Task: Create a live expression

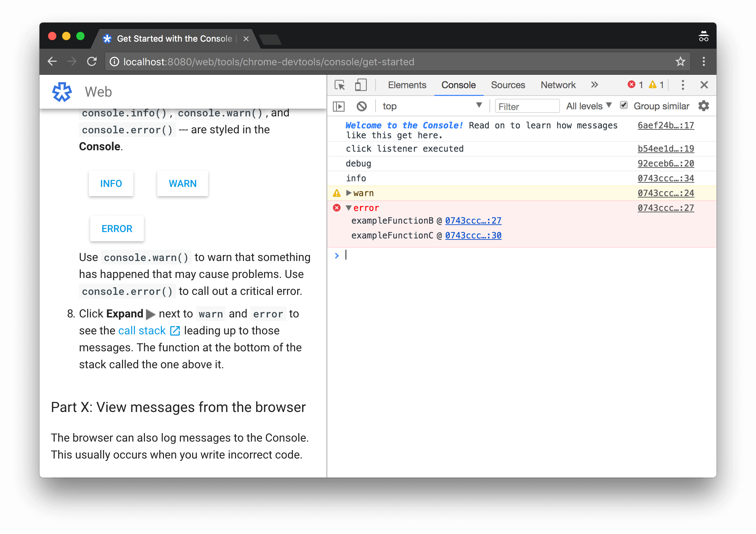Action: click(x=338, y=106)
